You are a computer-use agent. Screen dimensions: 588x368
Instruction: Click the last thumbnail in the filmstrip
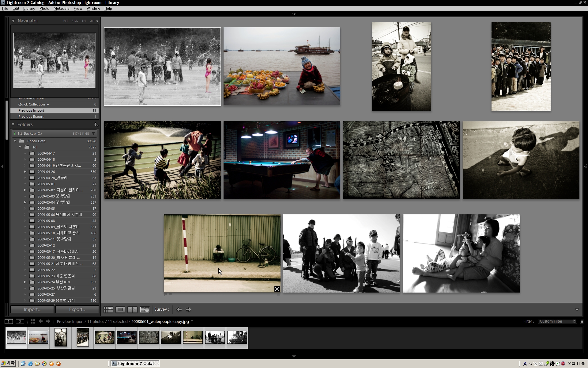point(237,337)
